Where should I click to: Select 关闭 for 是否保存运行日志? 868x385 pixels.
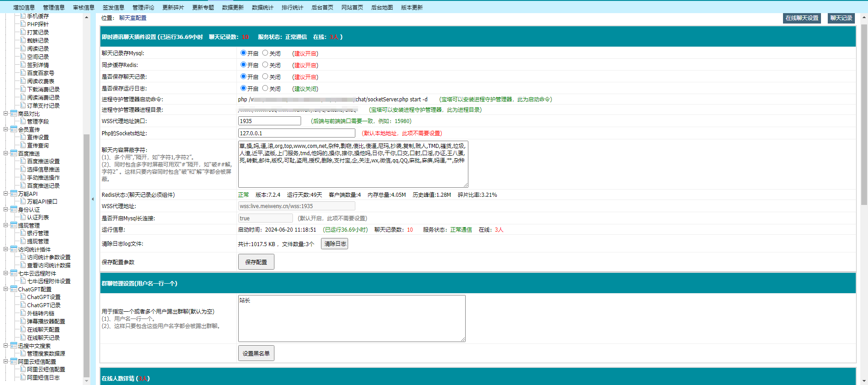(x=265, y=88)
